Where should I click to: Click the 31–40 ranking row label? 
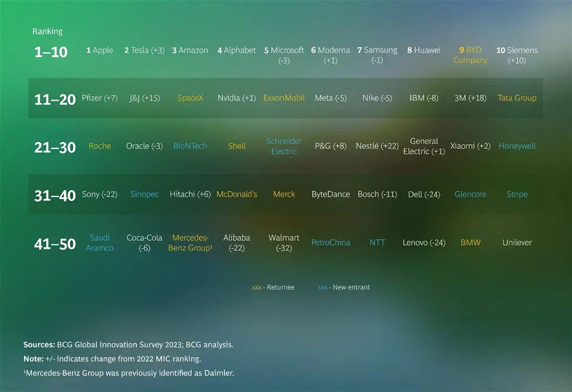pos(55,196)
